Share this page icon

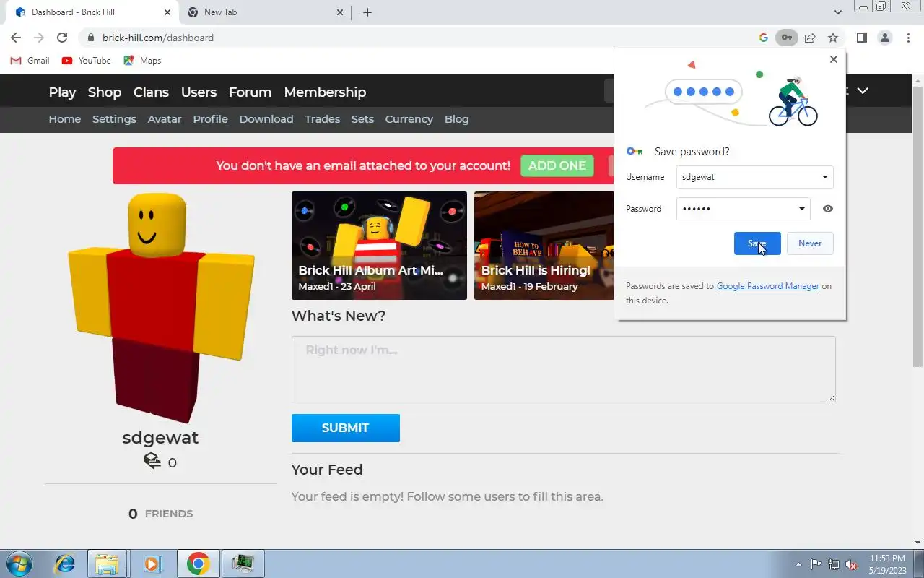coord(810,38)
